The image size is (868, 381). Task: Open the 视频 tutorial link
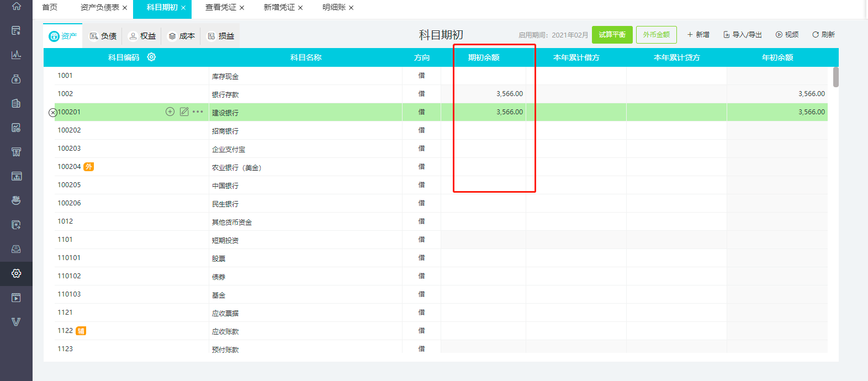click(x=787, y=35)
